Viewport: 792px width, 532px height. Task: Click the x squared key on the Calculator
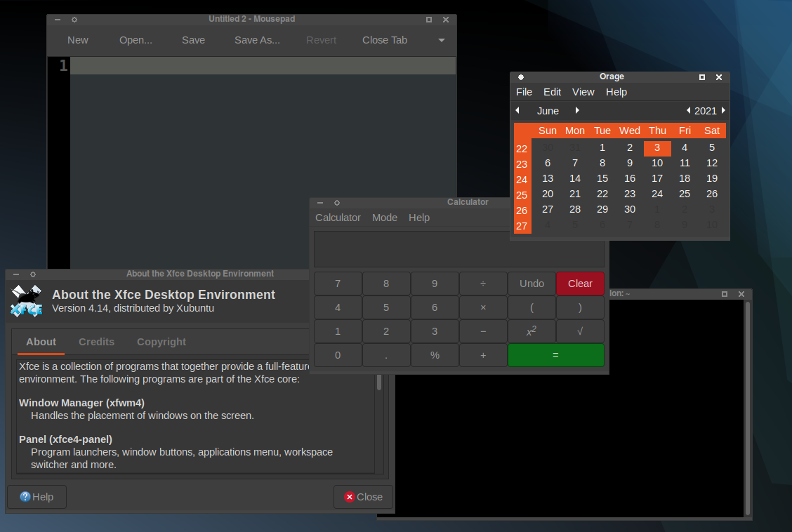[x=532, y=331]
